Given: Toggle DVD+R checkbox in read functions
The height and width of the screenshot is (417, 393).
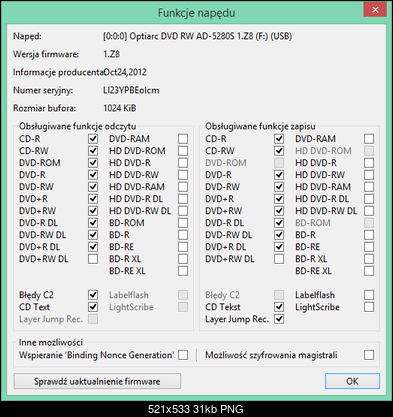Looking at the screenshot, I should tap(93, 199).
